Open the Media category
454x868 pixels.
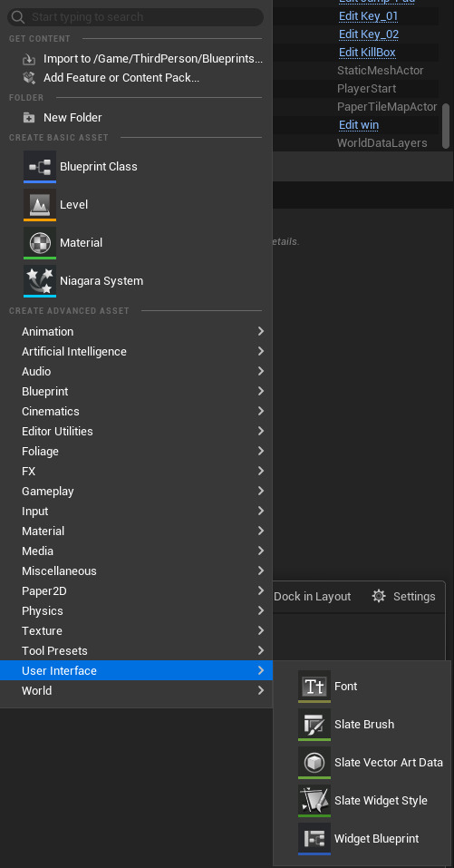point(136,551)
